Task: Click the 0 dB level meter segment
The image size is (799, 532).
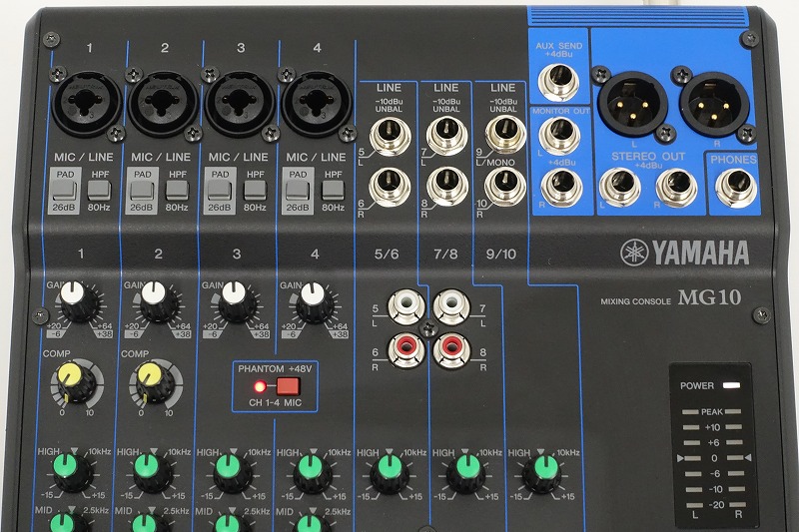Action: 713,458
